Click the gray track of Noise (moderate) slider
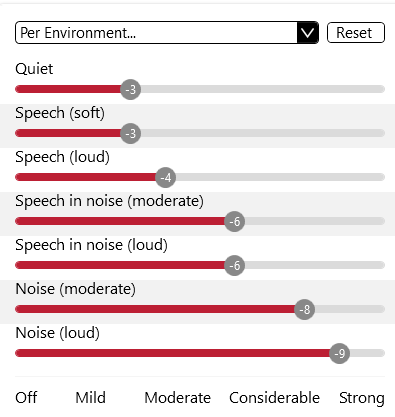395x417 pixels. tap(350, 309)
